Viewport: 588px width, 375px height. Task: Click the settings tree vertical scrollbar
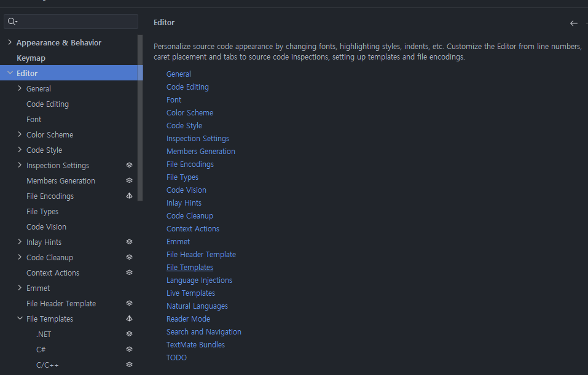pos(140,118)
